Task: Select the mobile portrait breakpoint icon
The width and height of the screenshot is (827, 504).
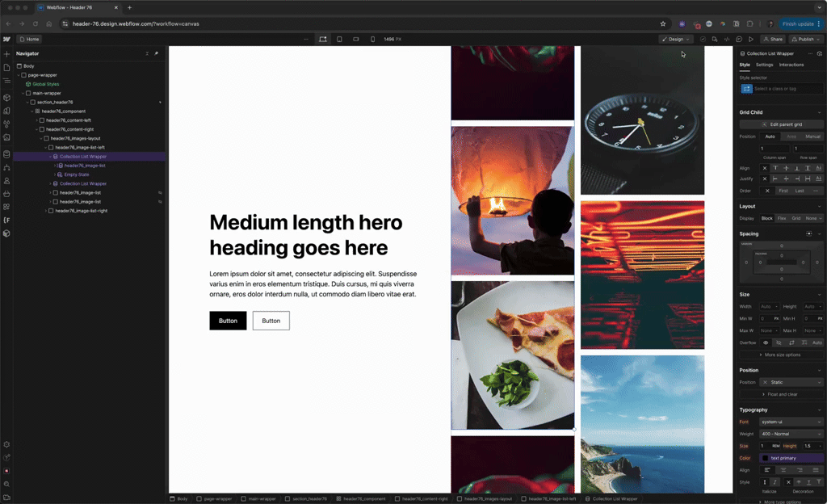Action: 372,39
